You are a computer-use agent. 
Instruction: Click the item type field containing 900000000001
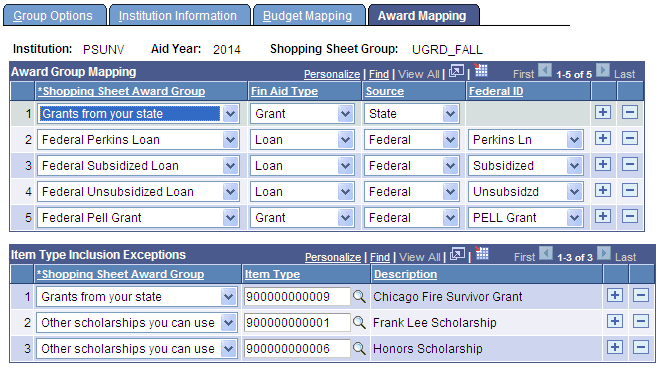pyautogui.click(x=297, y=323)
